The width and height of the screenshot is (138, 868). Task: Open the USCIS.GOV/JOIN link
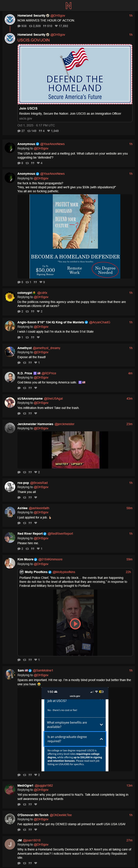point(34,40)
